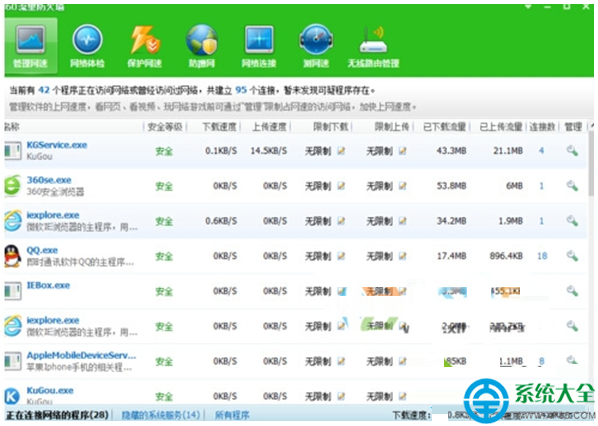Click manage magnifier icon for 360se.exe

(x=572, y=186)
